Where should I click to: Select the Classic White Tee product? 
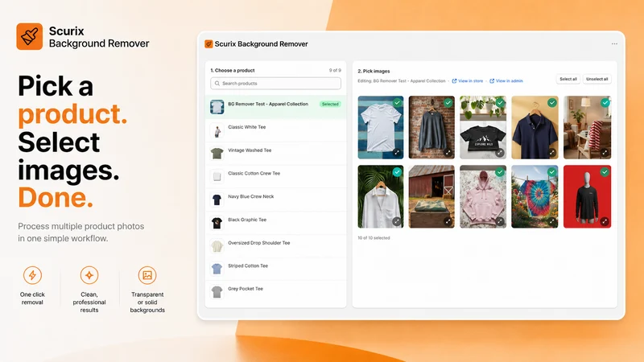[x=275, y=130]
